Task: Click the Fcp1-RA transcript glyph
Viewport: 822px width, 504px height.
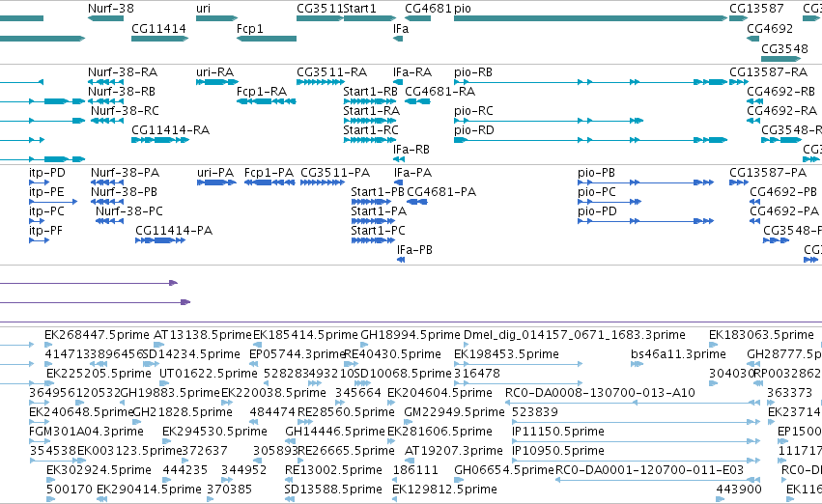Action: [267, 101]
